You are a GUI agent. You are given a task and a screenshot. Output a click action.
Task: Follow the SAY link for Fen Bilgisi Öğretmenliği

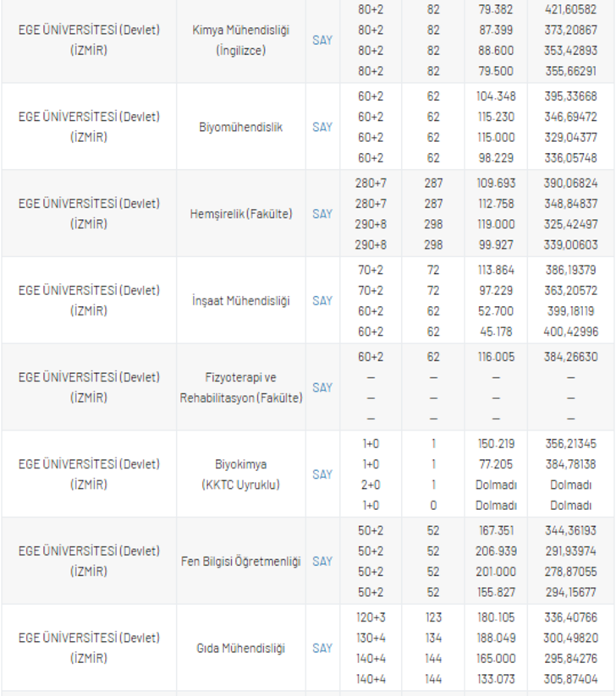click(x=322, y=561)
